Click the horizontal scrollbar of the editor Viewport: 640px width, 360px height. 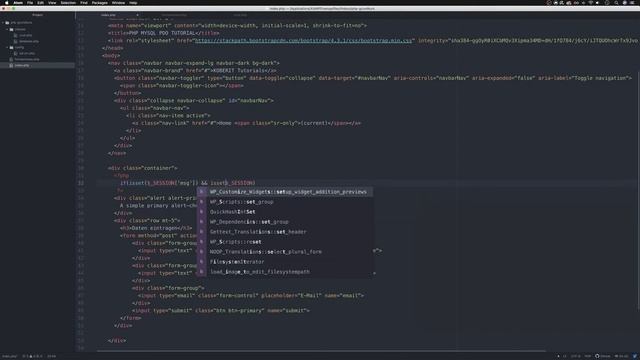321,351
